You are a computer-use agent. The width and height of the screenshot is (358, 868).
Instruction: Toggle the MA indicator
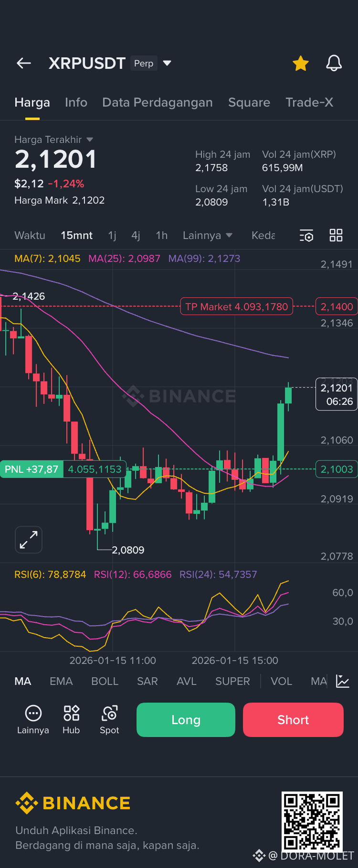coord(23,681)
